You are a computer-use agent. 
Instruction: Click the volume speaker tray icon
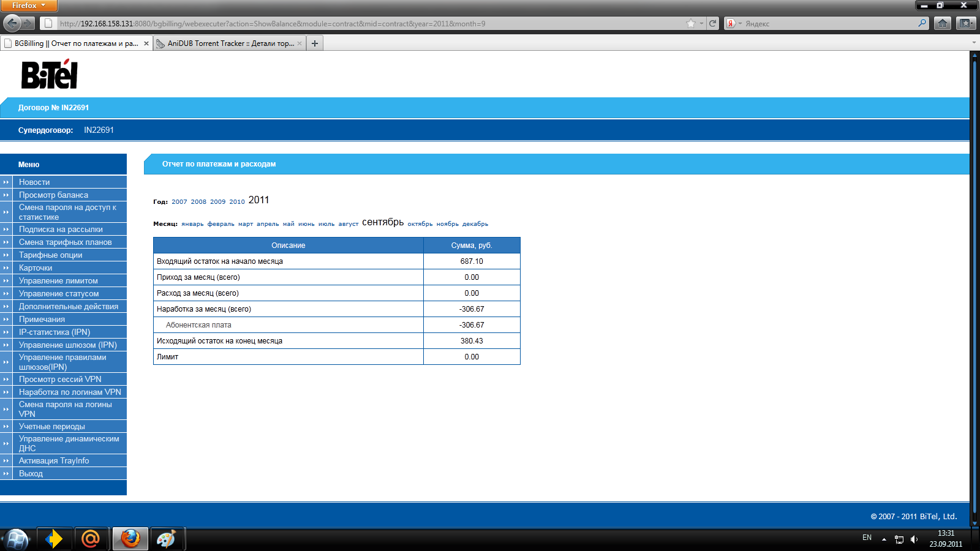pos(914,539)
